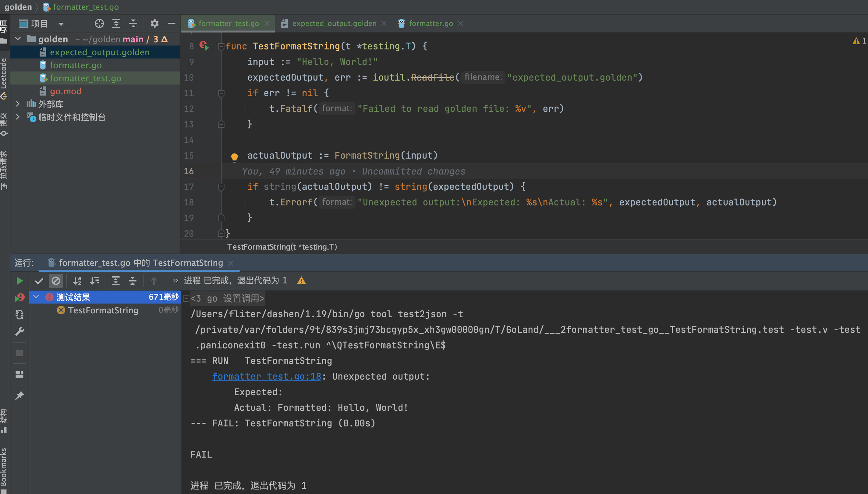Click the run test gutter icon on line 8

click(204, 46)
